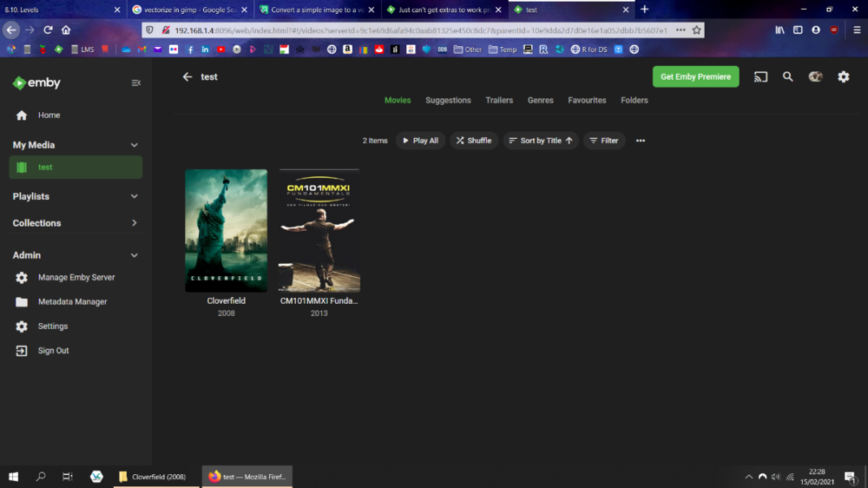Switch to the vectorize in gimp tab

click(x=190, y=10)
